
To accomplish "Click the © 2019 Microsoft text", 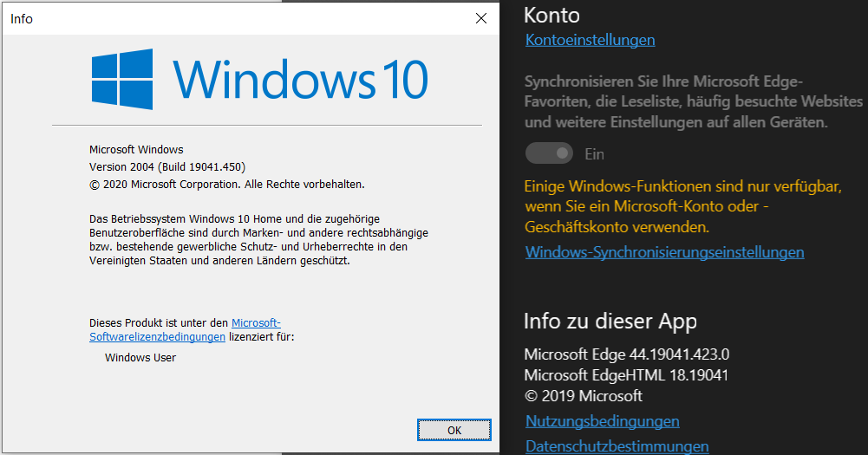I will click(584, 396).
